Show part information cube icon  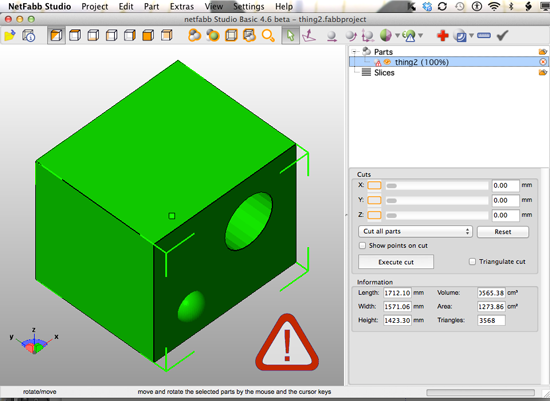point(29,35)
